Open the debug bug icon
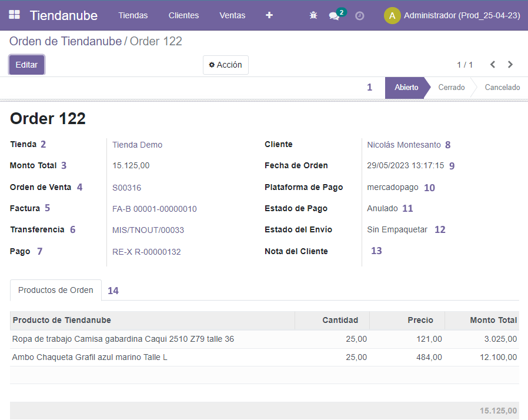 click(x=313, y=16)
